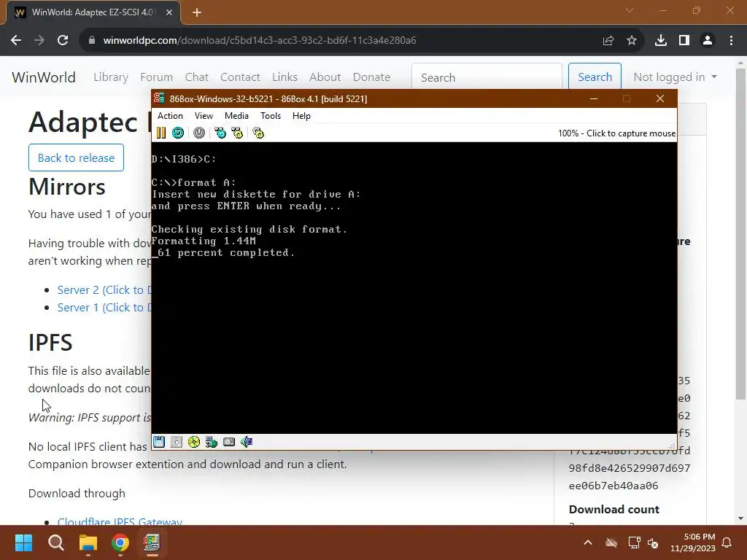This screenshot has height=560, width=747.
Task: Expand the Not logged in dropdown
Action: point(675,77)
